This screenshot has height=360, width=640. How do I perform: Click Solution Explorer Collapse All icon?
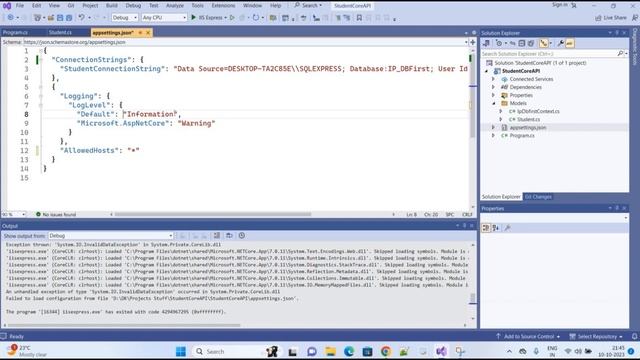(522, 43)
